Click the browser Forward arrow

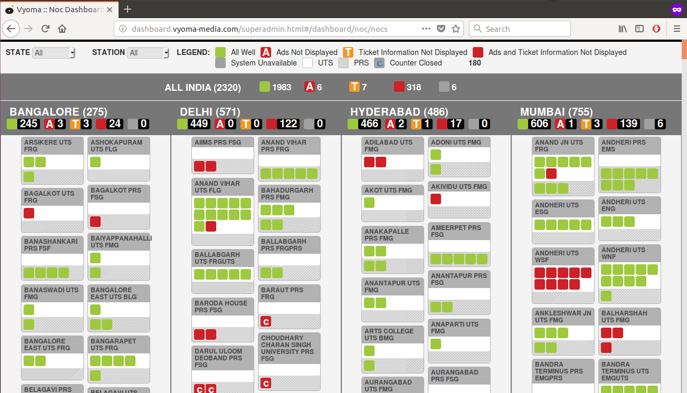pyautogui.click(x=28, y=29)
